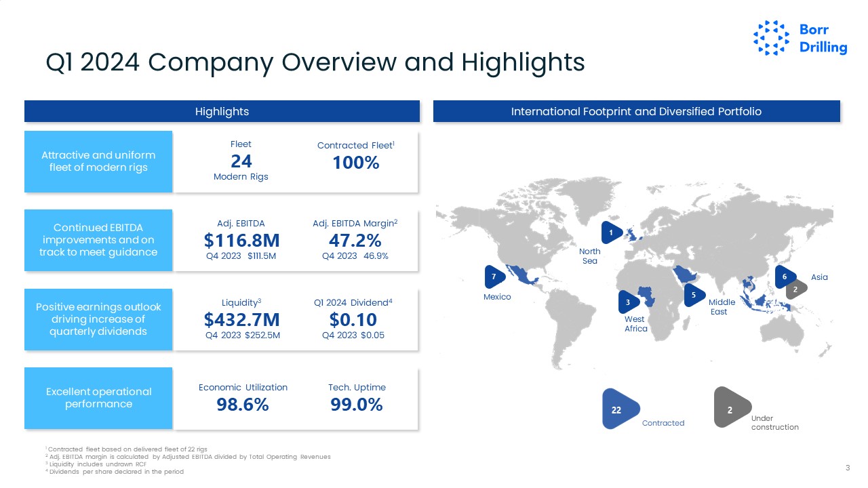The width and height of the screenshot is (868, 488).
Task: Click the 'Attractive and uniform fleet' blue box
Action: pos(98,161)
